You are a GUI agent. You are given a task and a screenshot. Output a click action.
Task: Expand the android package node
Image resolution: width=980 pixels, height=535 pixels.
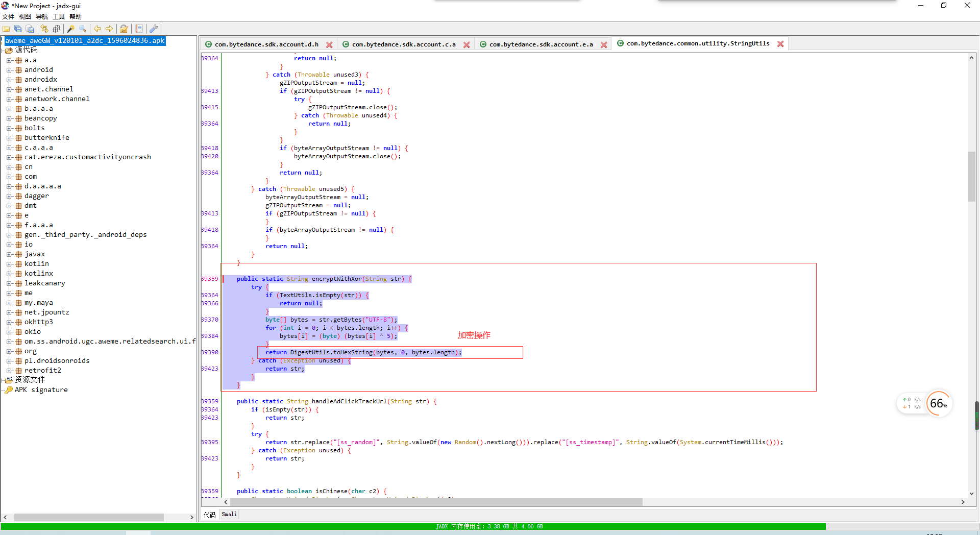pyautogui.click(x=9, y=70)
